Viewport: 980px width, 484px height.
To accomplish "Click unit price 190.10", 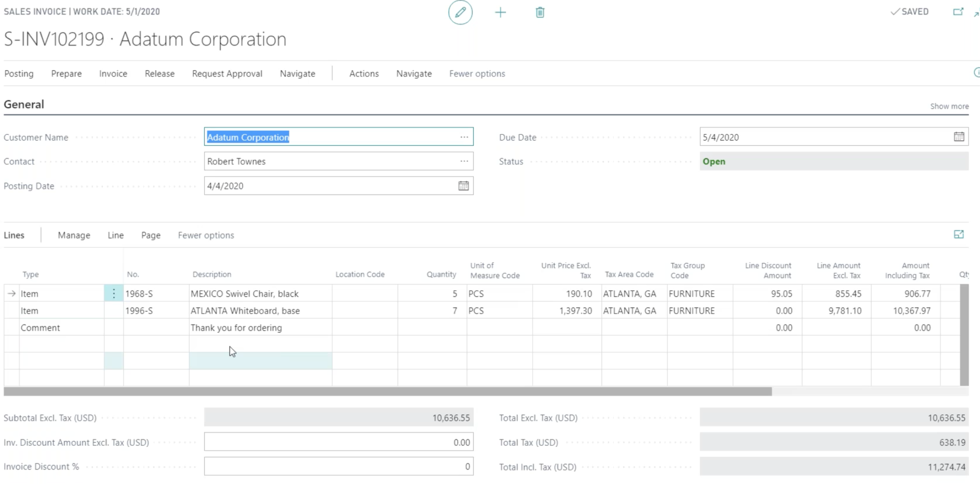I will [x=567, y=293].
